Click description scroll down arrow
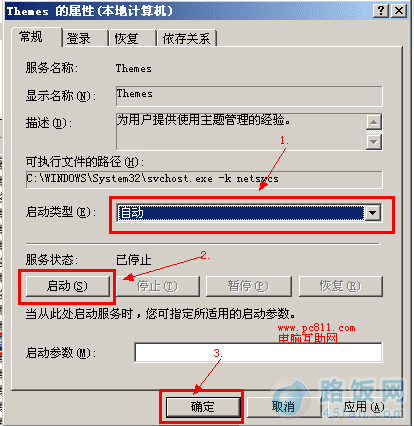The width and height of the screenshot is (414, 426). tap(374, 142)
